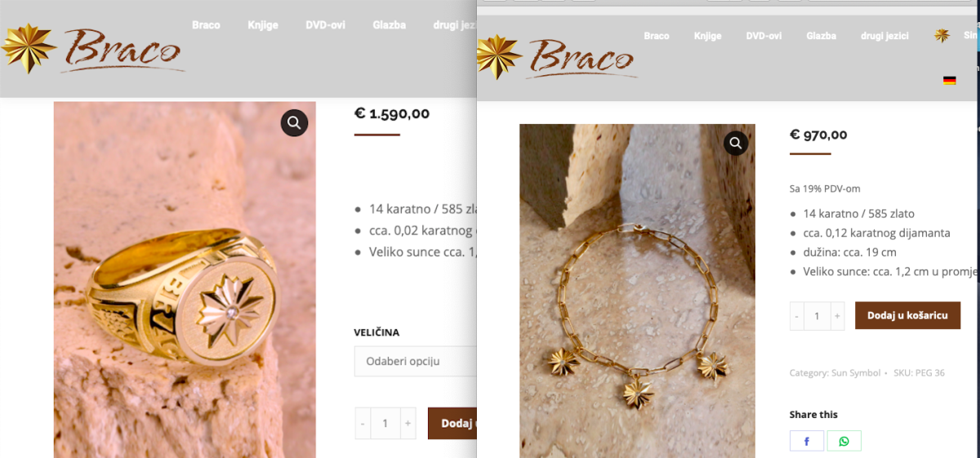Image resolution: width=980 pixels, height=458 pixels.
Task: Switch to German language flag
Action: [x=949, y=80]
